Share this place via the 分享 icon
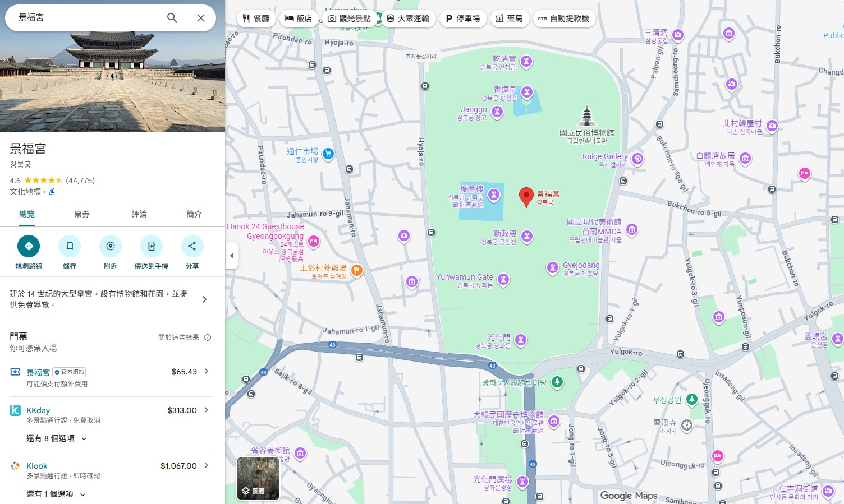This screenshot has height=504, width=844. point(192,246)
